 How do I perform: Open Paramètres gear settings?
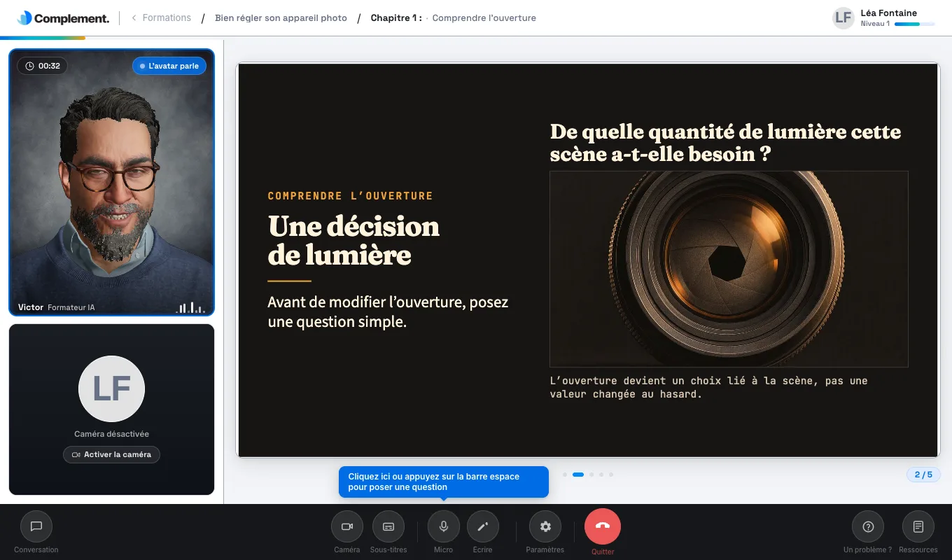tap(545, 526)
